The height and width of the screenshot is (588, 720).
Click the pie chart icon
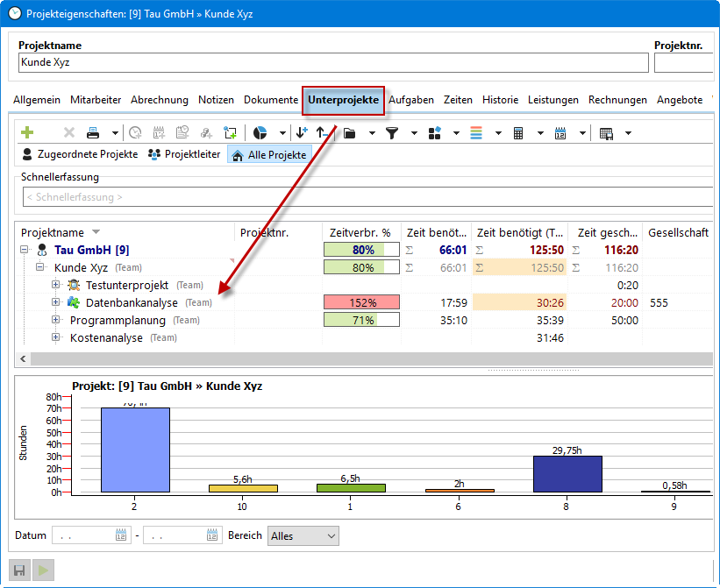260,133
